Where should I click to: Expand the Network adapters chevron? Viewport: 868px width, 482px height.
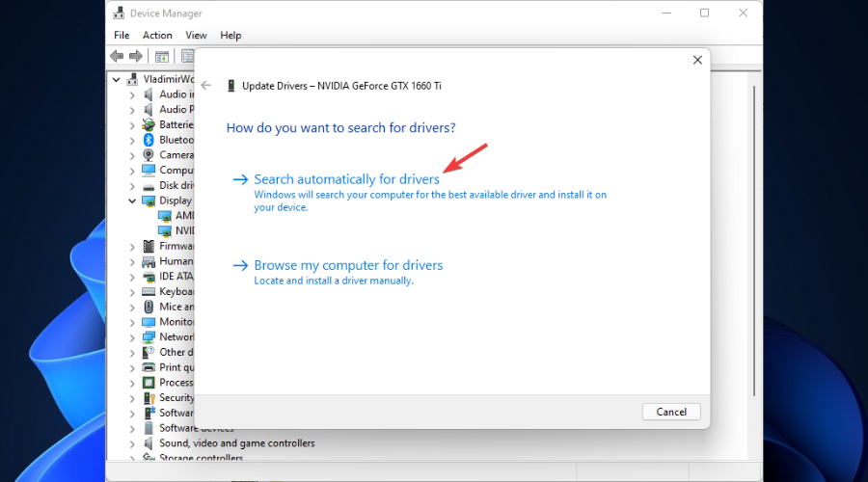point(132,337)
